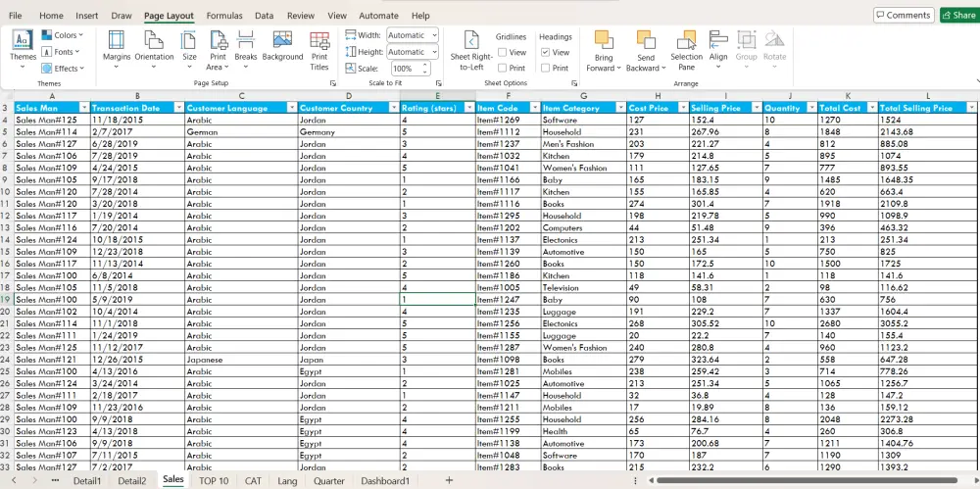980x489 pixels.
Task: Click the Scale percentage stepper
Action: [425, 69]
